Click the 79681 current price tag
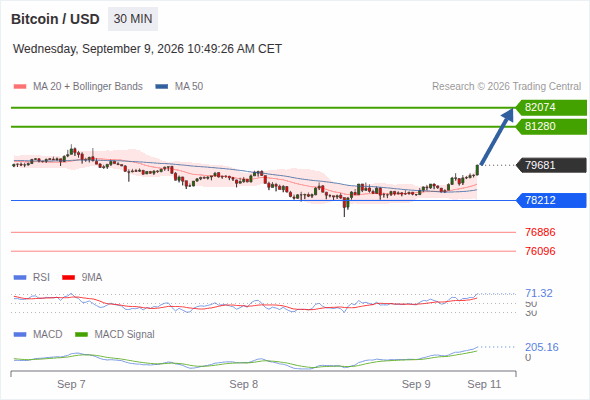This screenshot has height=400, width=590. pyautogui.click(x=551, y=165)
